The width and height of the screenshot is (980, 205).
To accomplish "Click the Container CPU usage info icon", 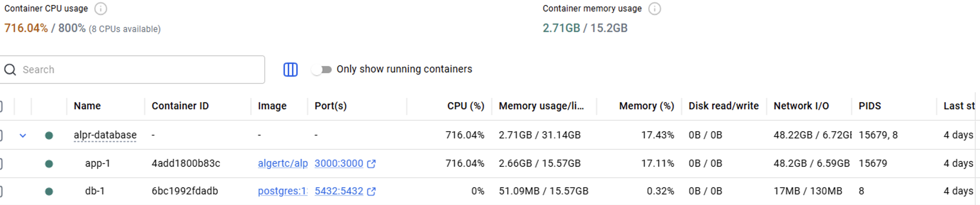I will pyautogui.click(x=100, y=9).
